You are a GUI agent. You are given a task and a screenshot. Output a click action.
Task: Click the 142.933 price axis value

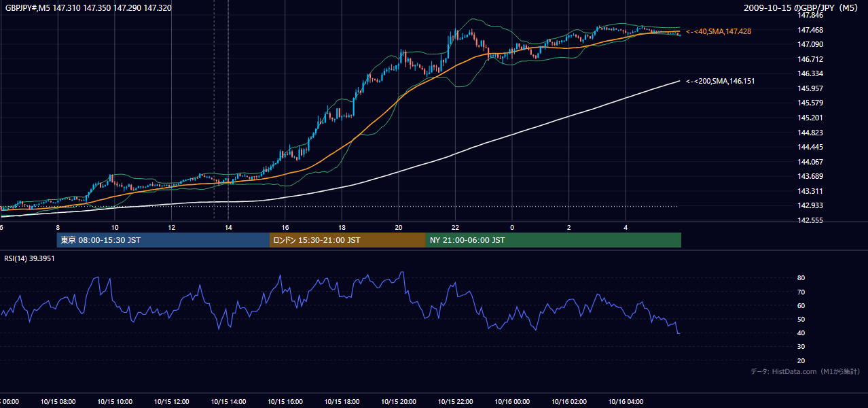[x=810, y=205]
